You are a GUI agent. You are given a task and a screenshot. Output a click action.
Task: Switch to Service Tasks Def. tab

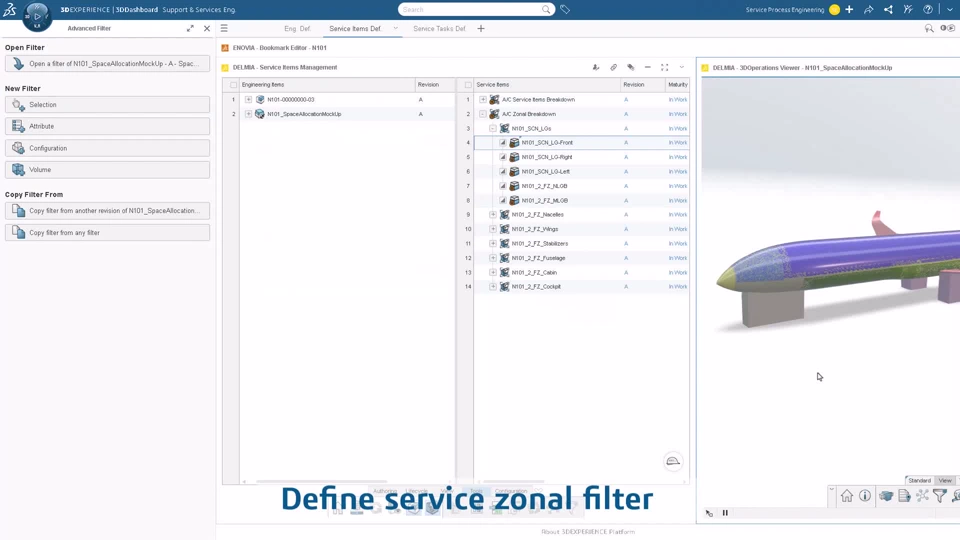point(440,29)
